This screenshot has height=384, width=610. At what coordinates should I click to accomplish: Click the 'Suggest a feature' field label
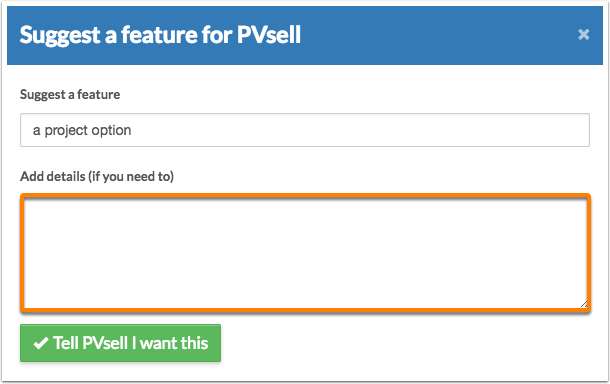pyautogui.click(x=70, y=95)
